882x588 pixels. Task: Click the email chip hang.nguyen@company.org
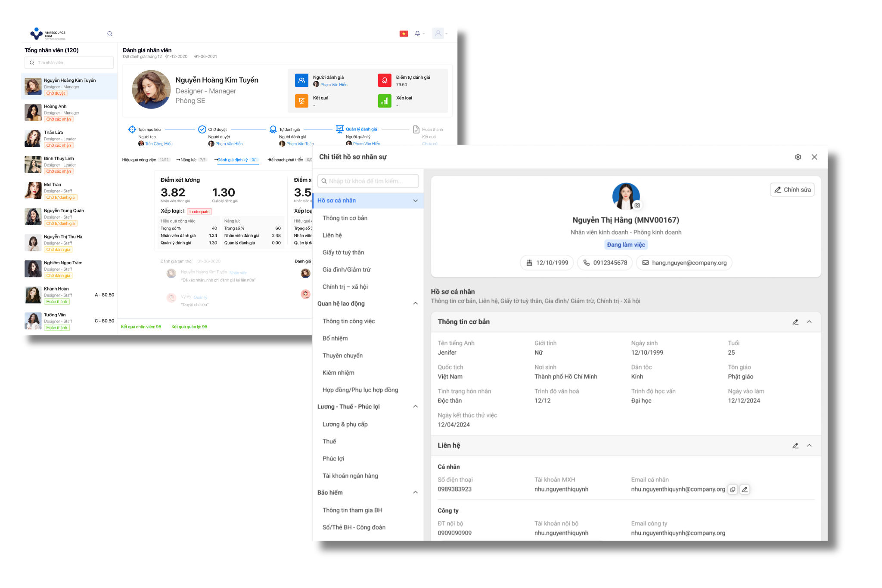tap(684, 263)
